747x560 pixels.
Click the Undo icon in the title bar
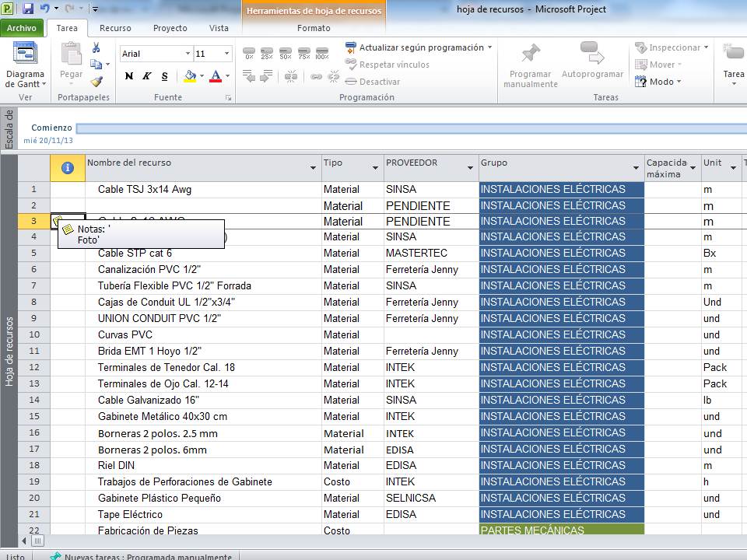pos(45,8)
